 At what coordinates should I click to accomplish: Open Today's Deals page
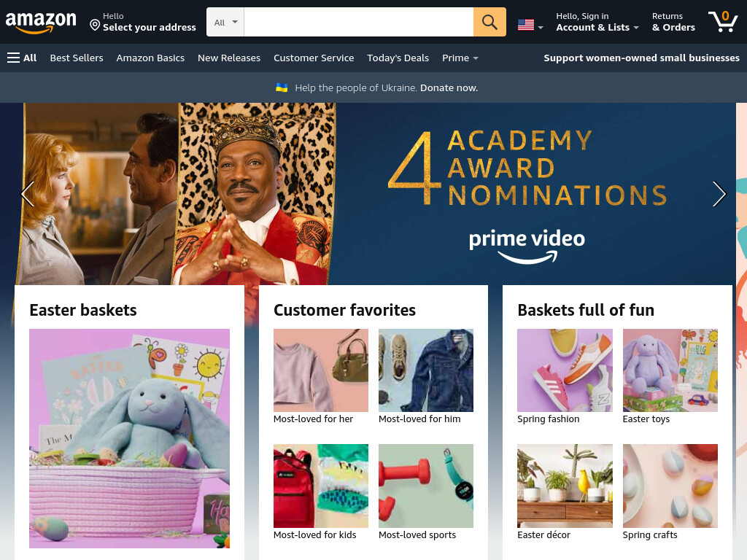(398, 58)
